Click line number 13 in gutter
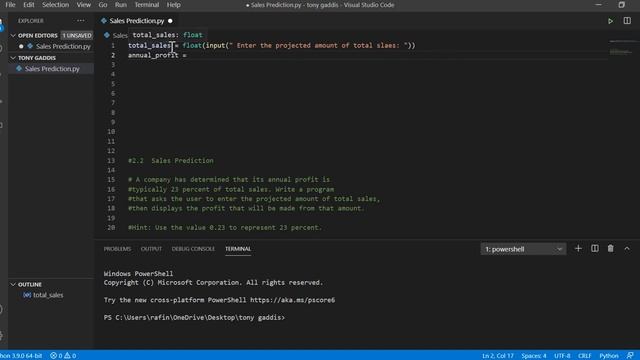 click(x=111, y=160)
